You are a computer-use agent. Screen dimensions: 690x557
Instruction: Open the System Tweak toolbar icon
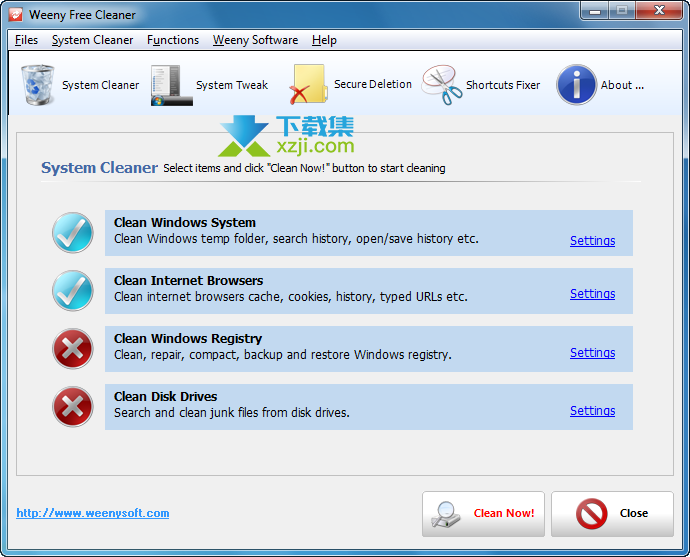(x=172, y=85)
